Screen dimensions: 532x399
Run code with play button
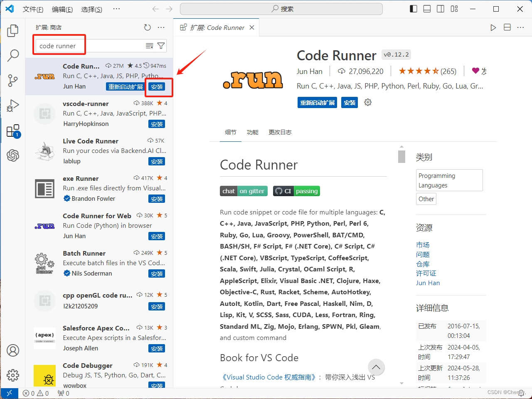(493, 27)
